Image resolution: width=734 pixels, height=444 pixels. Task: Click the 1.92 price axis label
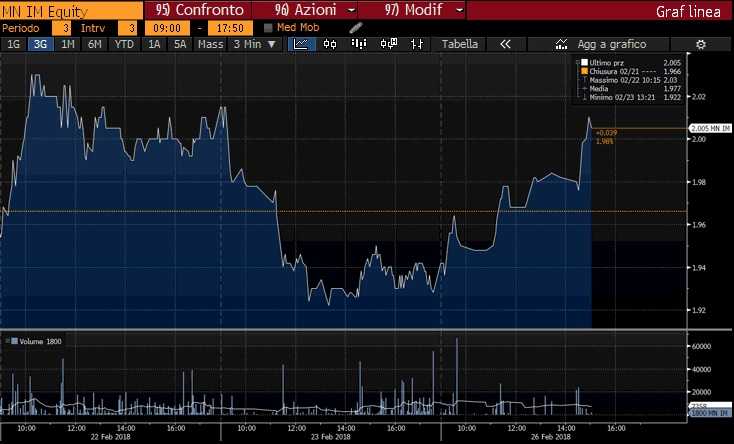(x=699, y=310)
